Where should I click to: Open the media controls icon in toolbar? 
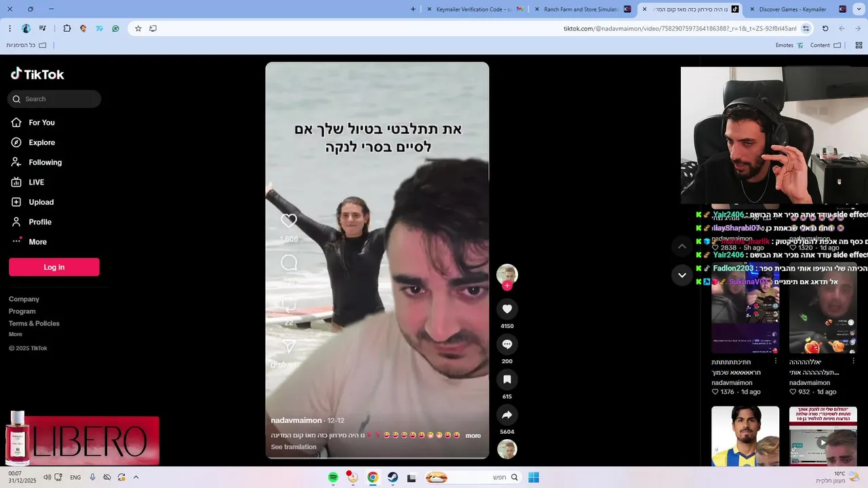tap(43, 28)
